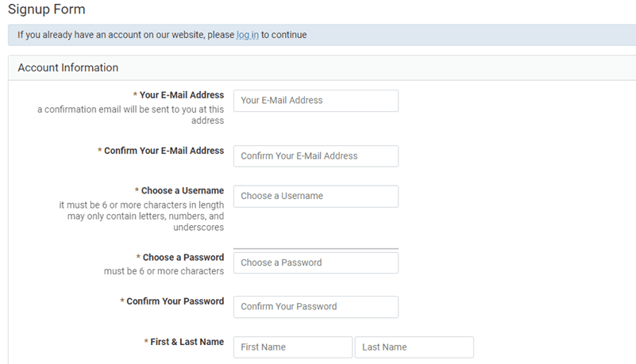Click the bold "Choose a Username" label
The height and width of the screenshot is (364, 636).
click(182, 191)
